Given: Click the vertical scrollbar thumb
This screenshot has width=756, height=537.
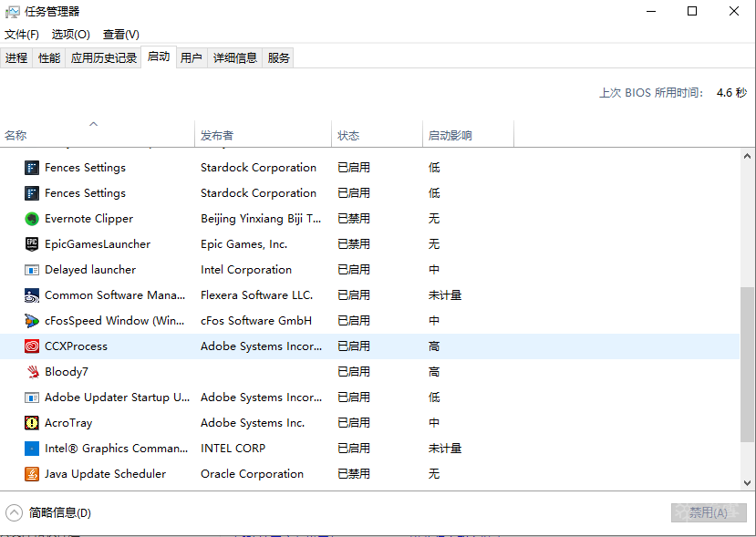Looking at the screenshot, I should (x=747, y=364).
